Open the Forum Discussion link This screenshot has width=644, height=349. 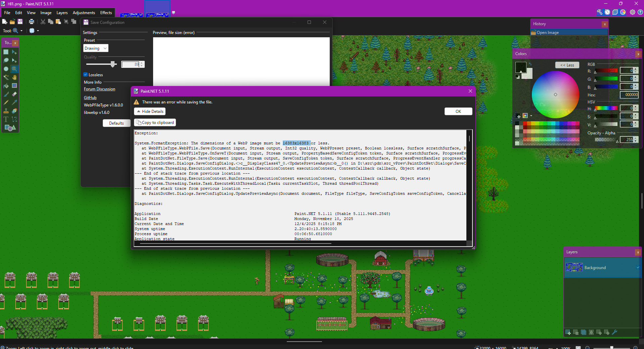point(99,89)
